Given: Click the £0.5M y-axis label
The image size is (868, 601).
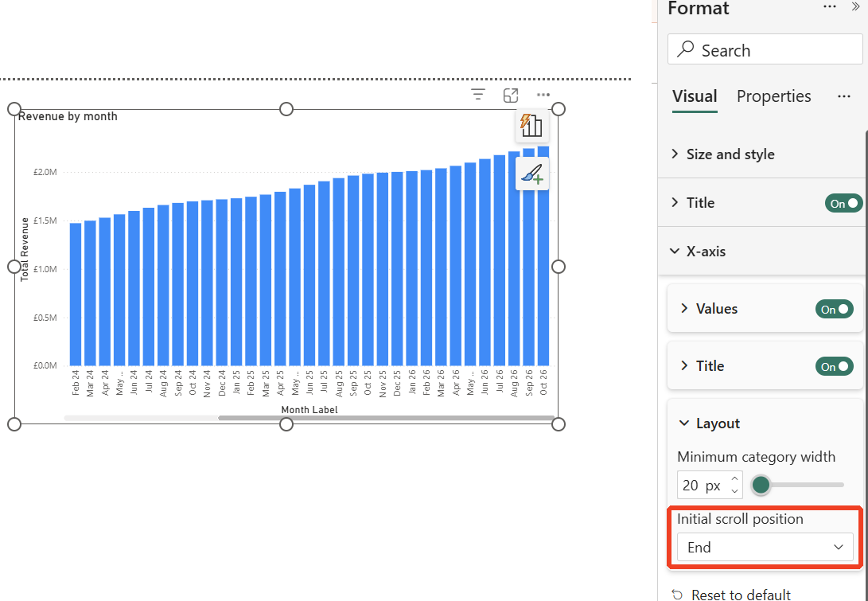Looking at the screenshot, I should 45,318.
